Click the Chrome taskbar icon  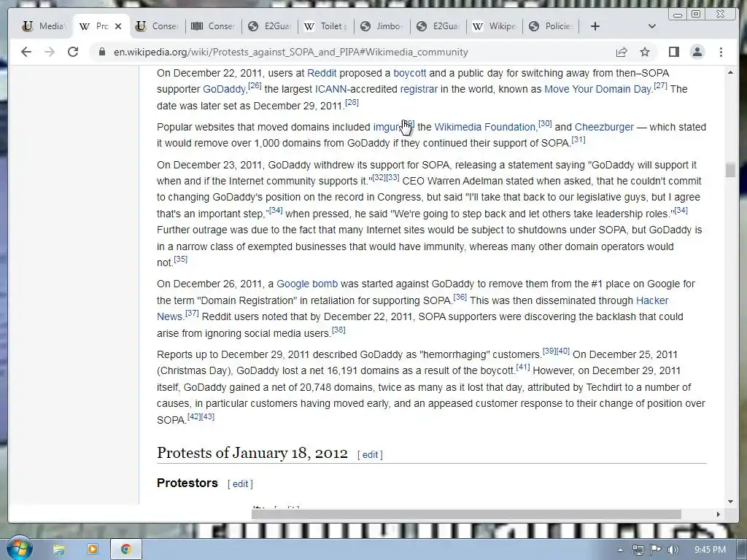(x=125, y=550)
